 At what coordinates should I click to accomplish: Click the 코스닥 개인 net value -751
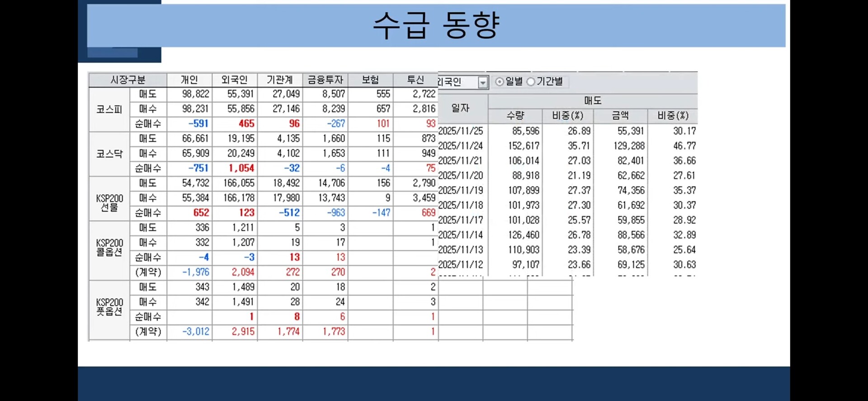199,168
